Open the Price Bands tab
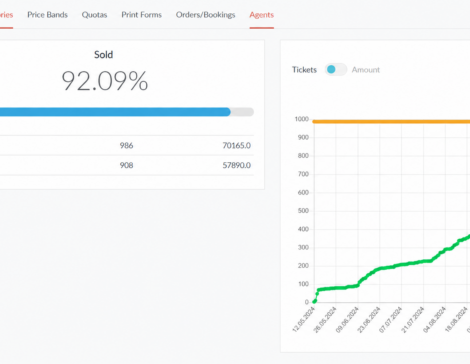The height and width of the screenshot is (364, 470). (47, 15)
